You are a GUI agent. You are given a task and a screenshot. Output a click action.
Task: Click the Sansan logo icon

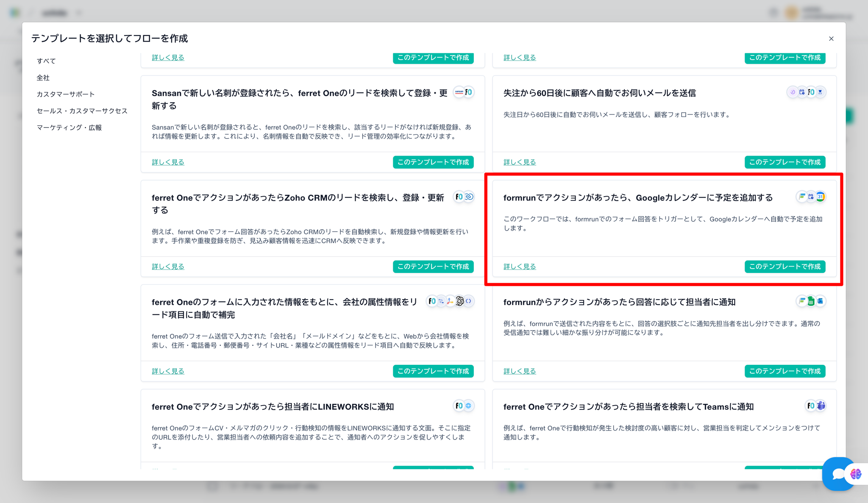459,92
